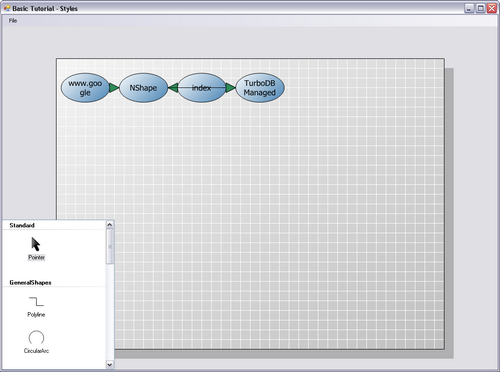Image resolution: width=500 pixels, height=372 pixels.
Task: Choose the Polyline shape tool
Action: 36,301
